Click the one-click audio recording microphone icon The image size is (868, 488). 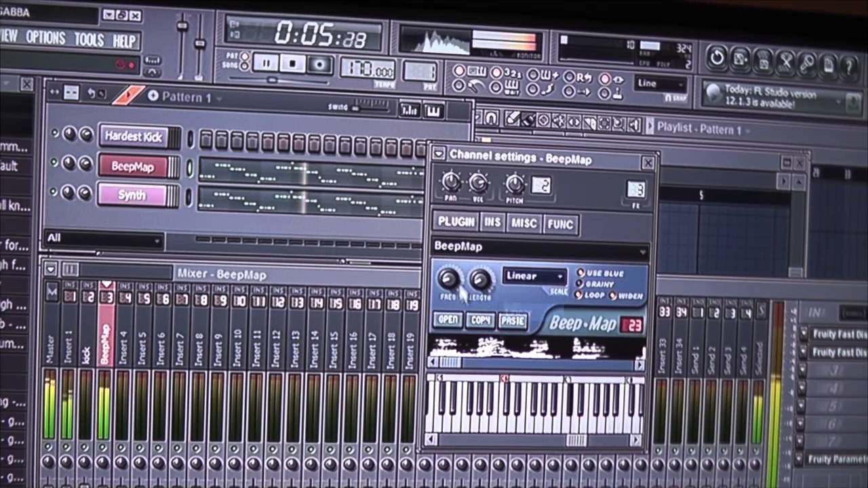[x=807, y=64]
